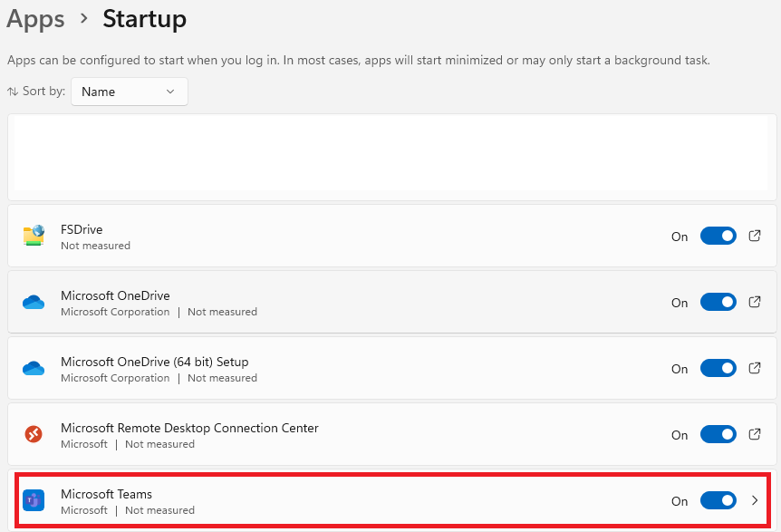Click the OneDrive (64 bit) Setup icon

point(34,368)
